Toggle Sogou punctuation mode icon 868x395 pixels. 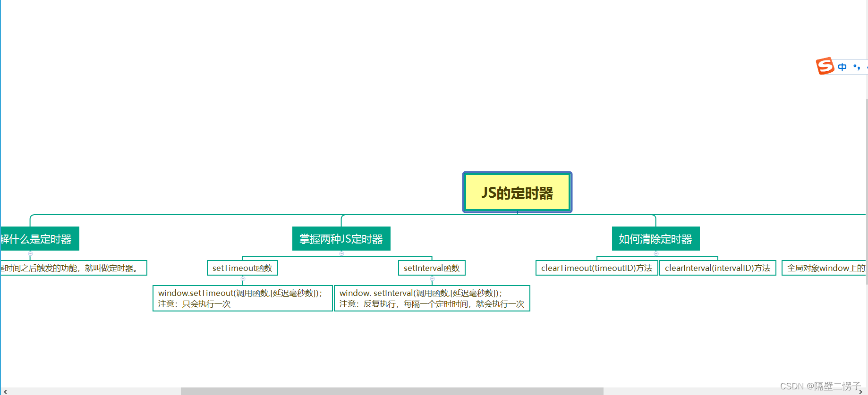click(x=857, y=67)
